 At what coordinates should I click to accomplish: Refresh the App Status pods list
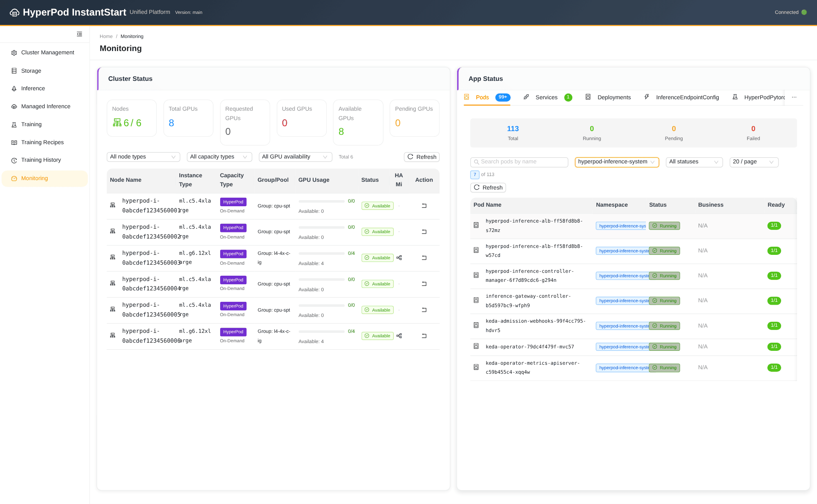coord(488,187)
